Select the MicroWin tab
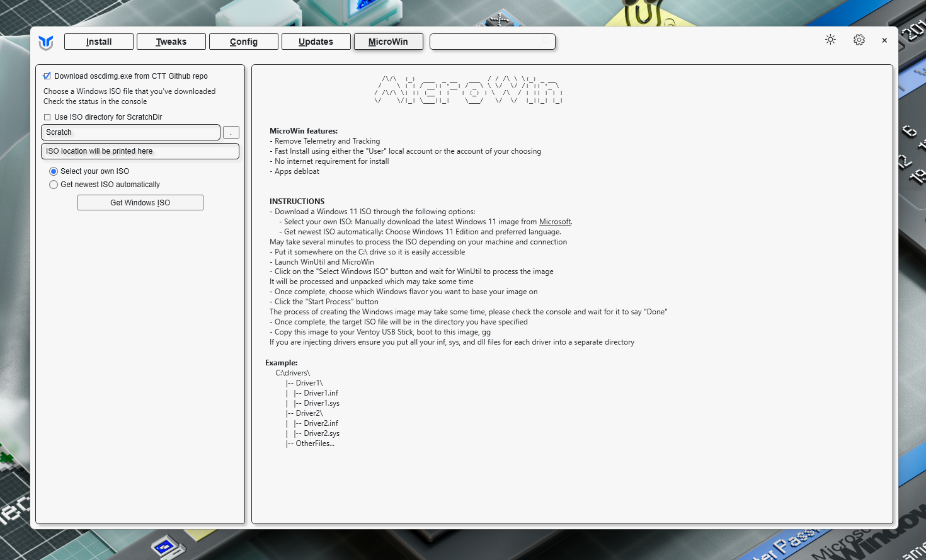 pos(388,42)
